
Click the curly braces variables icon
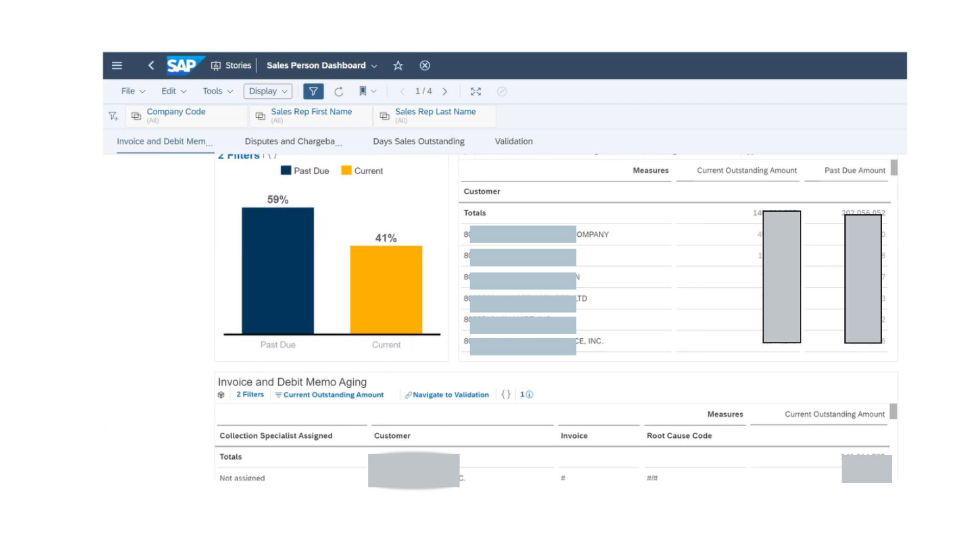506,394
